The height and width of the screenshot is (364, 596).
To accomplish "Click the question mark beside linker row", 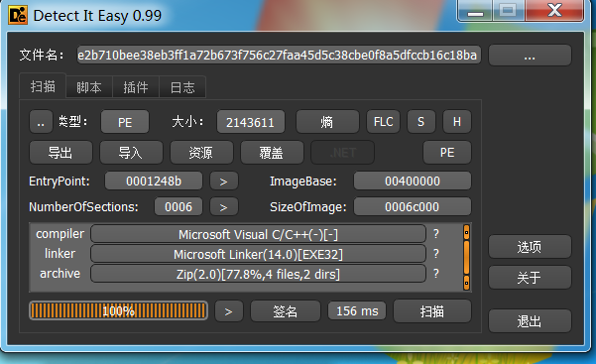I will pos(436,254).
